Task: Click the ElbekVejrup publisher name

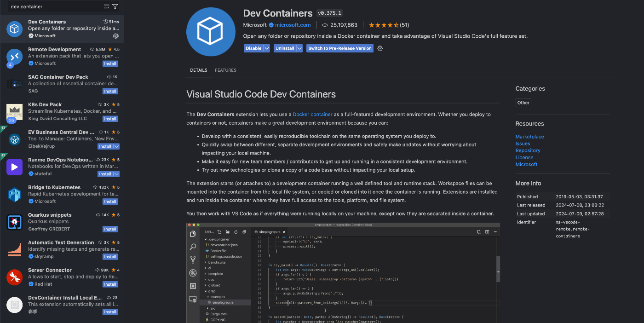Action: [41, 146]
